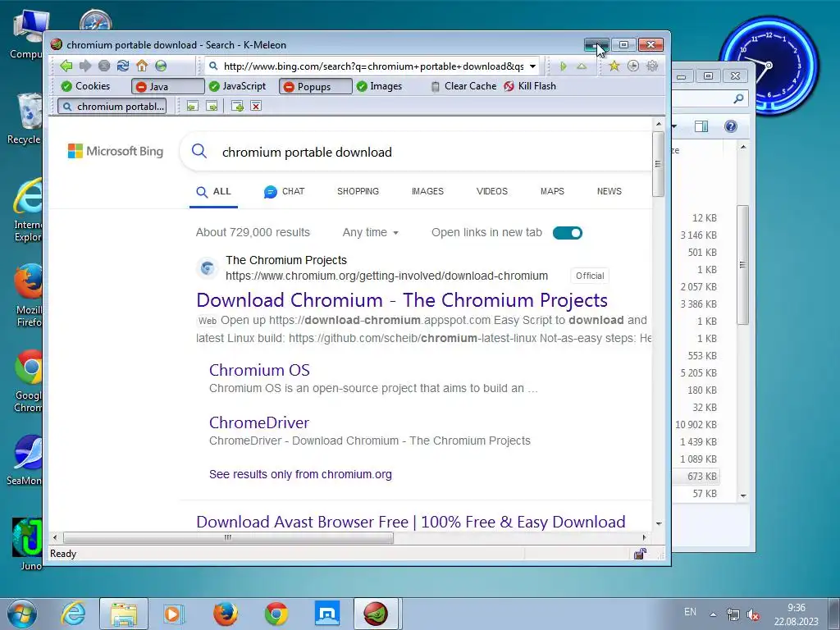This screenshot has height=630, width=840.
Task: Close the tab with the red X icon
Action: [x=256, y=106]
